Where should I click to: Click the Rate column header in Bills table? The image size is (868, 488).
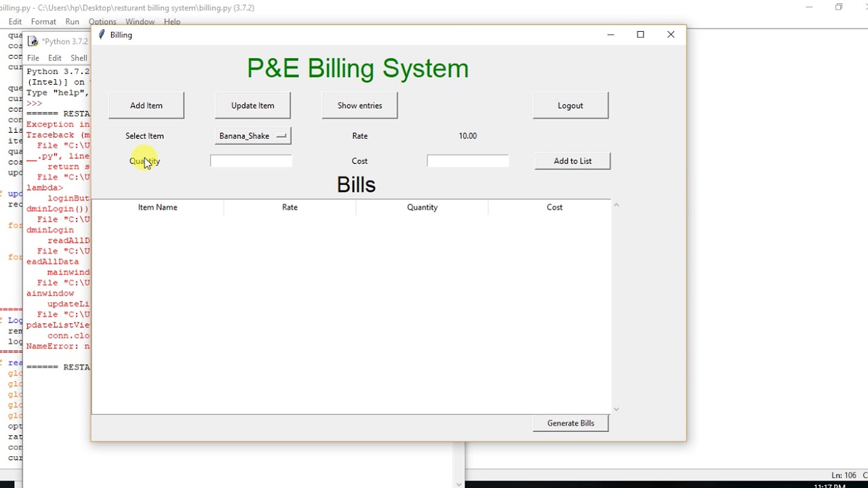point(290,207)
